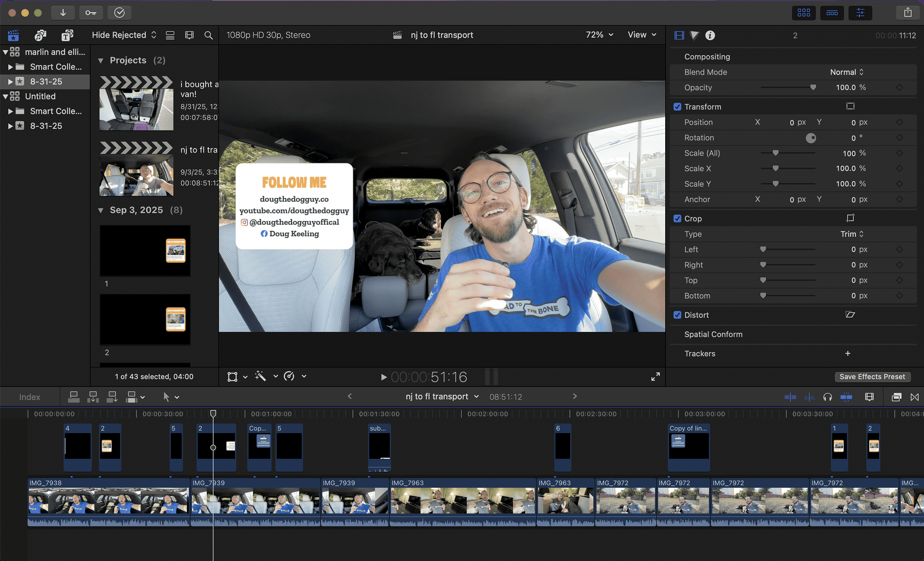
Task: Add a tracker with plus button
Action: (847, 354)
